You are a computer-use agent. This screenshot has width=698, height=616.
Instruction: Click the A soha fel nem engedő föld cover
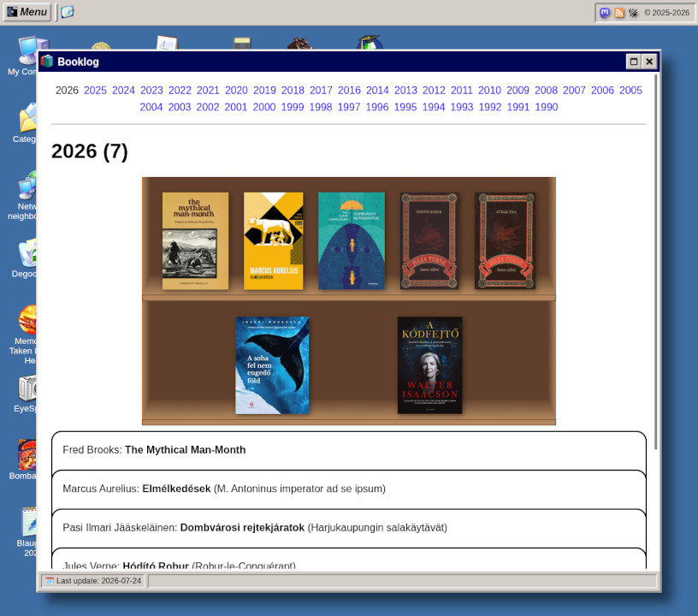(x=272, y=365)
